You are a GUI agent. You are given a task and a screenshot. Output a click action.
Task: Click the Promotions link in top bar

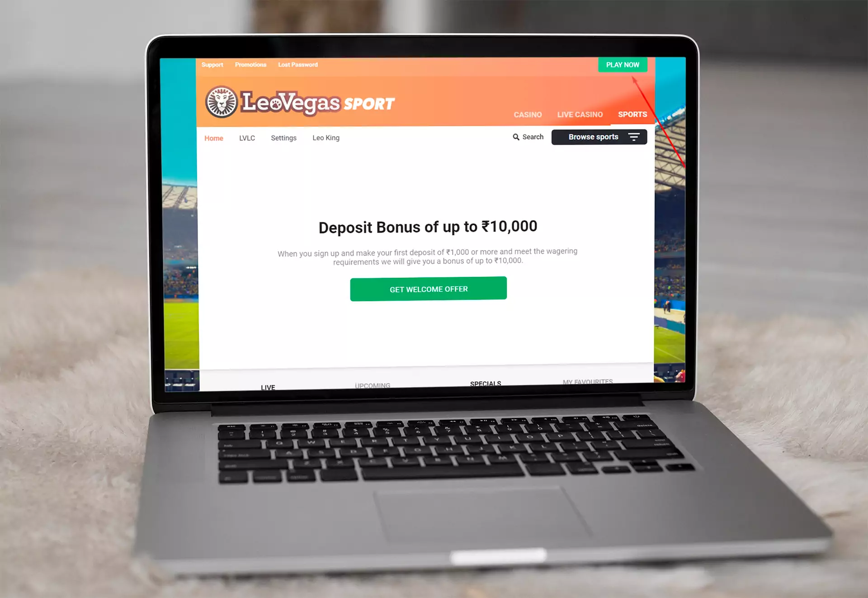tap(251, 64)
